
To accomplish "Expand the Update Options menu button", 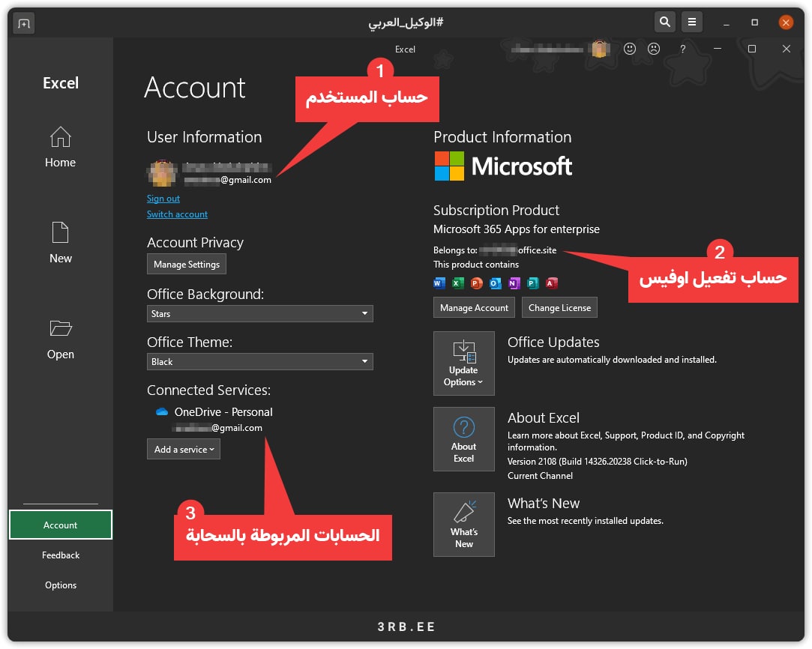I will click(x=464, y=363).
